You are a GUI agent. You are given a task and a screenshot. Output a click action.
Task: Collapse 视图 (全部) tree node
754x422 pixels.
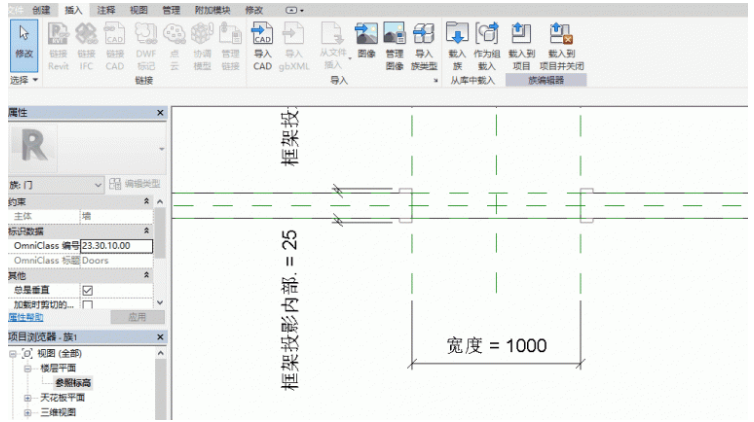(13, 354)
